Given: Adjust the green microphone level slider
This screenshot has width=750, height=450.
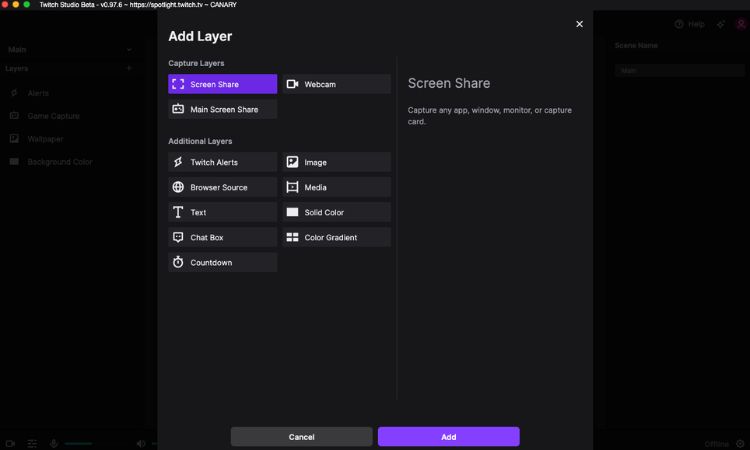Looking at the screenshot, I should [78, 443].
